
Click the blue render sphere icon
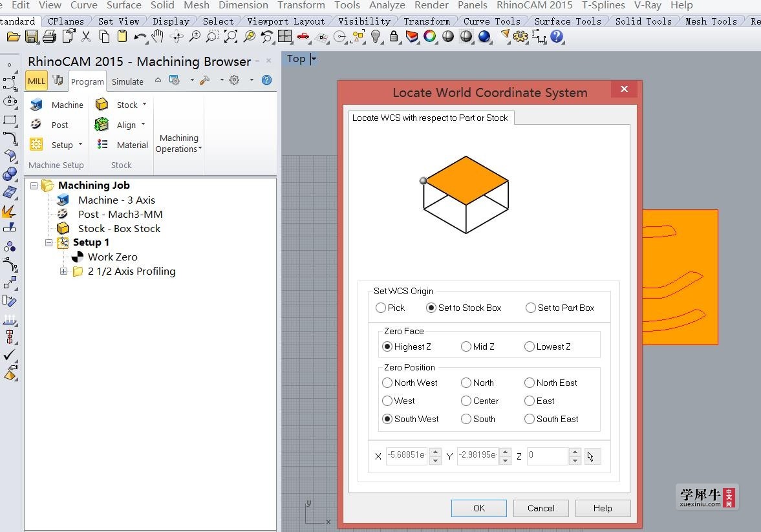(x=484, y=37)
